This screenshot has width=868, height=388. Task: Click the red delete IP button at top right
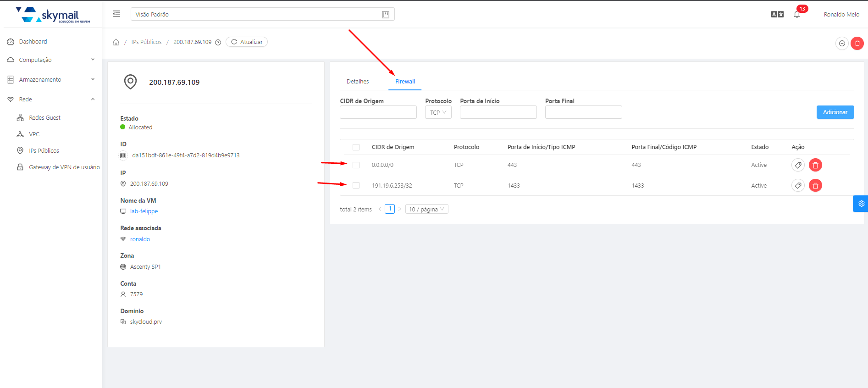857,44
